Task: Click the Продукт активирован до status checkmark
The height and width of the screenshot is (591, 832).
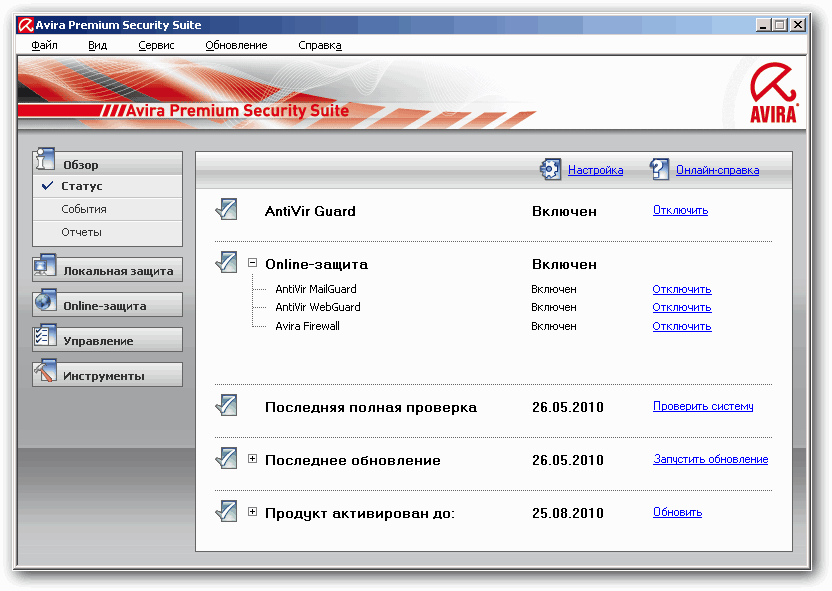Action: click(x=226, y=512)
